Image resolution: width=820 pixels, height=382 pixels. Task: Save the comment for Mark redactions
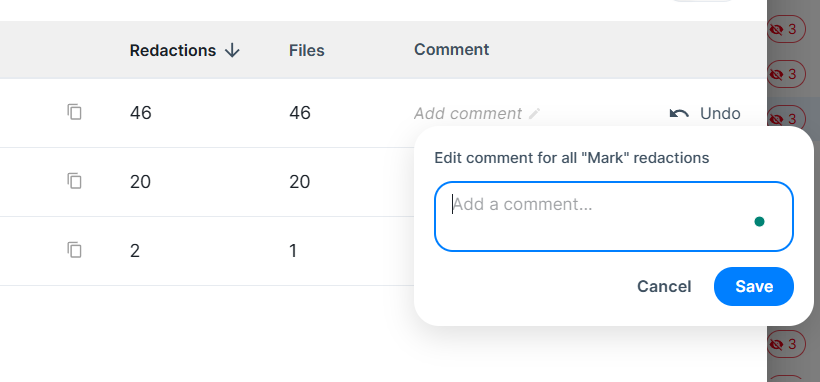click(754, 286)
